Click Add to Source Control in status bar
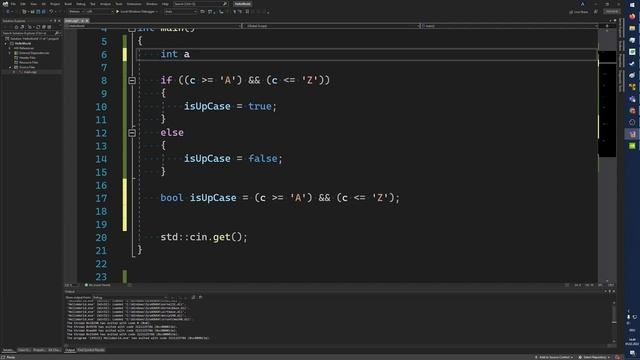Image resolution: width=640 pixels, height=360 pixels. [x=554, y=357]
